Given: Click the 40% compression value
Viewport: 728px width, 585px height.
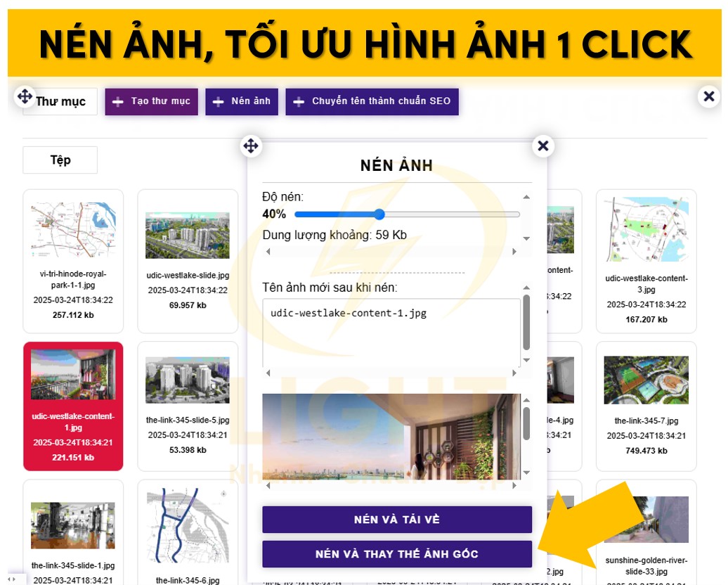Looking at the screenshot, I should (x=274, y=214).
